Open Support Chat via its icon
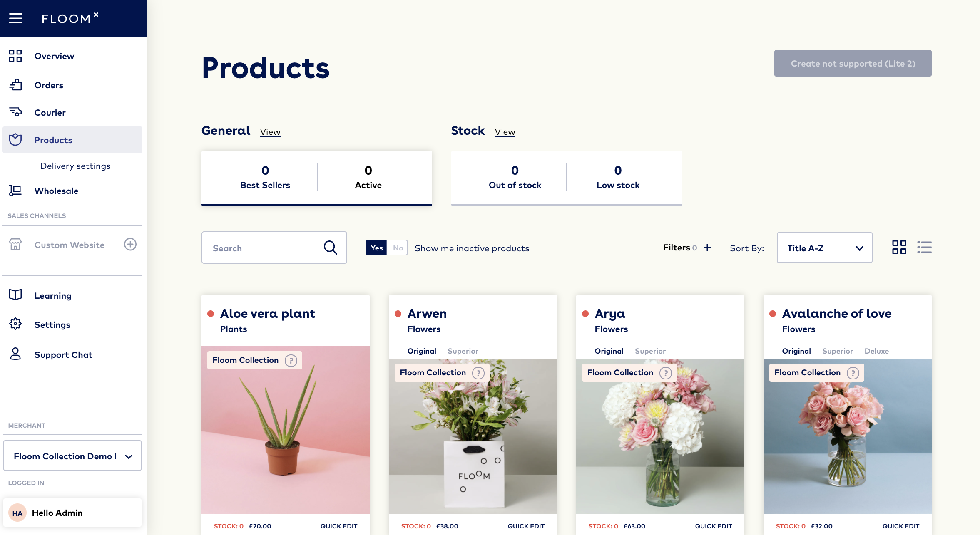This screenshot has width=980, height=535. (x=15, y=354)
